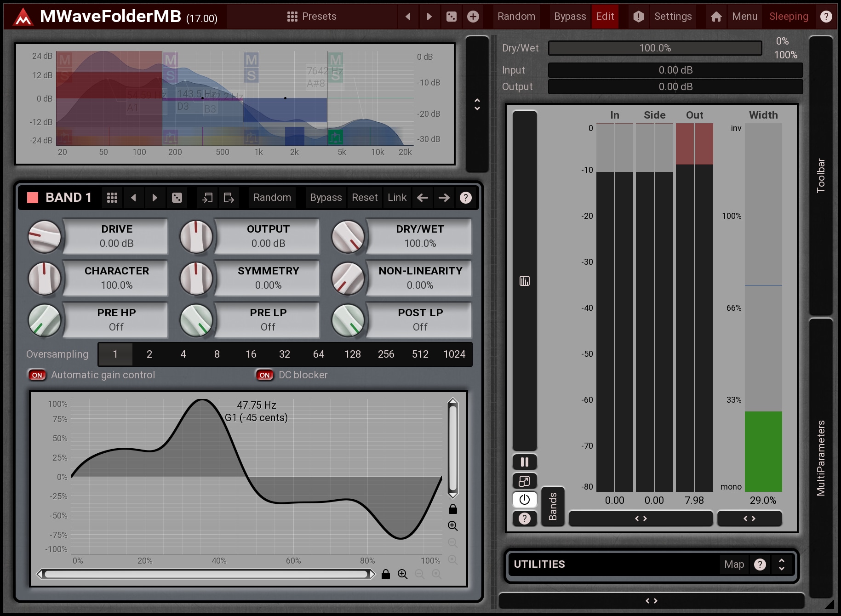
Task: Click the add preset plus icon
Action: [473, 17]
